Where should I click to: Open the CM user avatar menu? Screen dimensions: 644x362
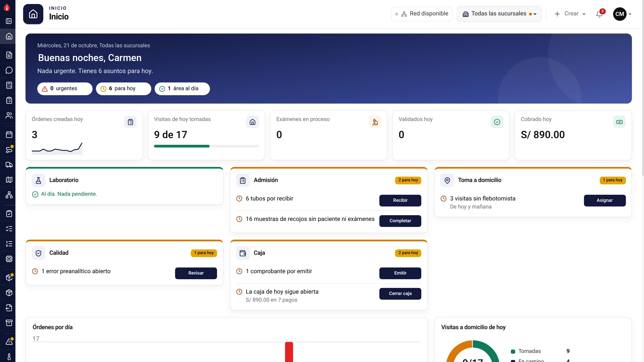[622, 14]
